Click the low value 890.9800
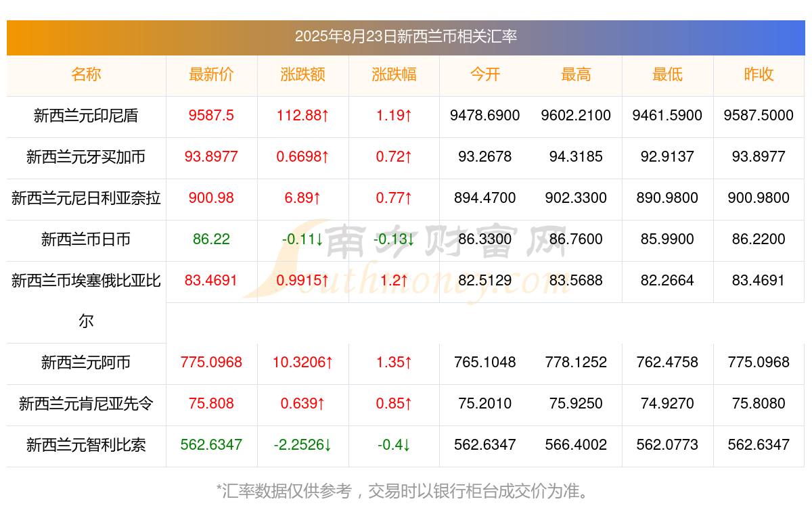 667,198
